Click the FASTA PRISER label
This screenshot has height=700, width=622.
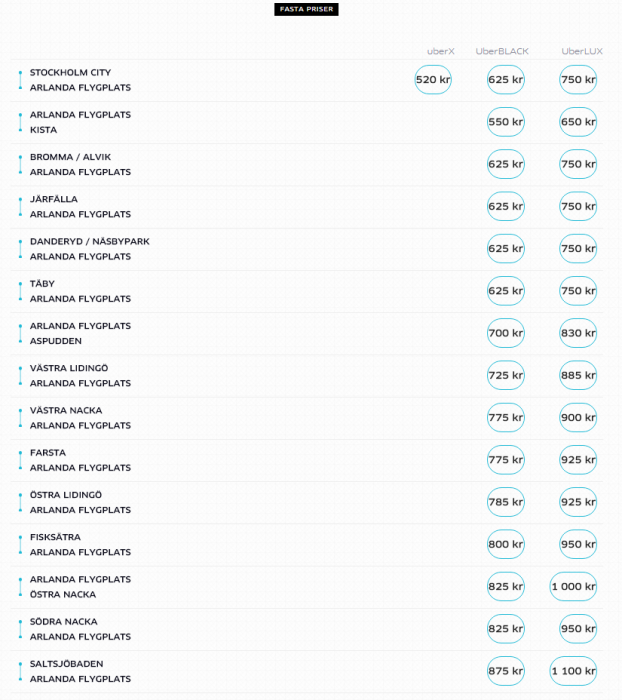307,10
